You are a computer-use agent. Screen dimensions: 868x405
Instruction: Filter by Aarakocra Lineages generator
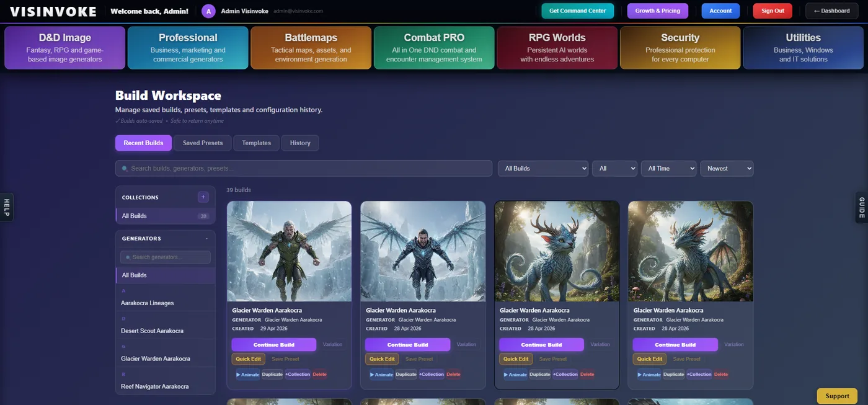pyautogui.click(x=166, y=303)
